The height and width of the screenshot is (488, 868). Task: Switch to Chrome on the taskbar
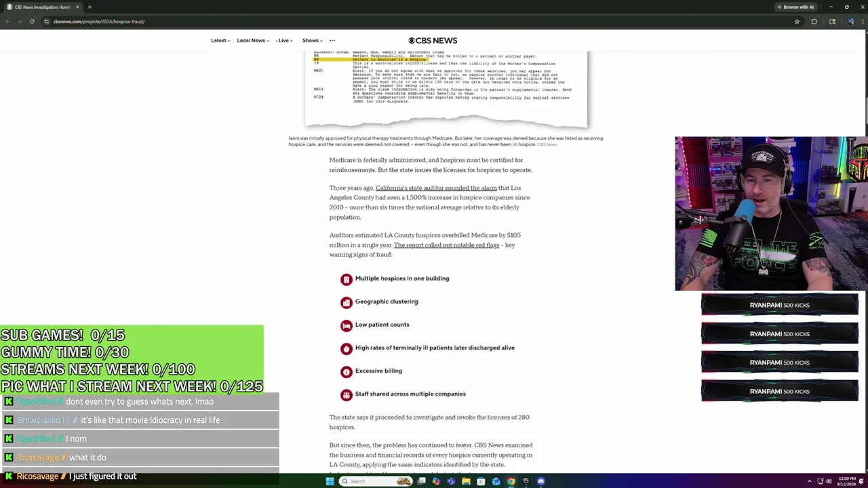[x=511, y=481]
